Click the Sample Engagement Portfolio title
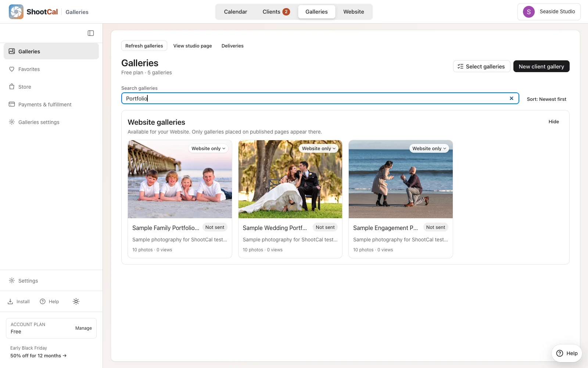This screenshot has width=588, height=368. click(x=386, y=228)
